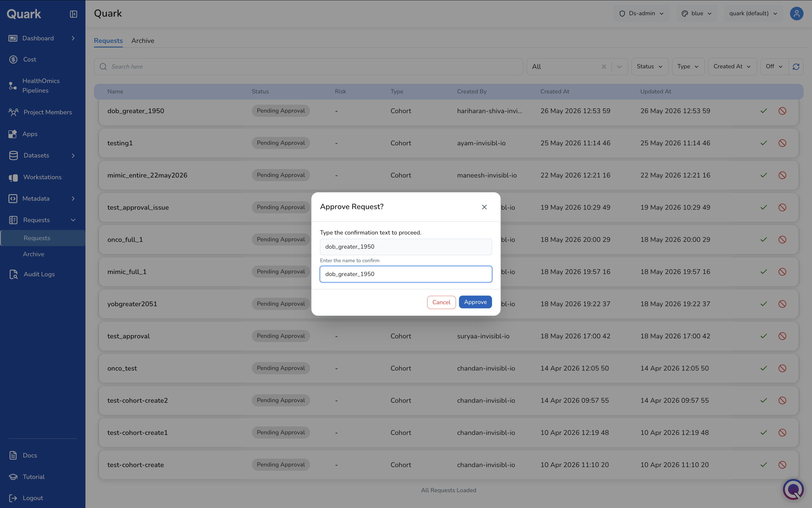This screenshot has height=508, width=812.
Task: Reject the test-cohort-create request
Action: point(782,465)
